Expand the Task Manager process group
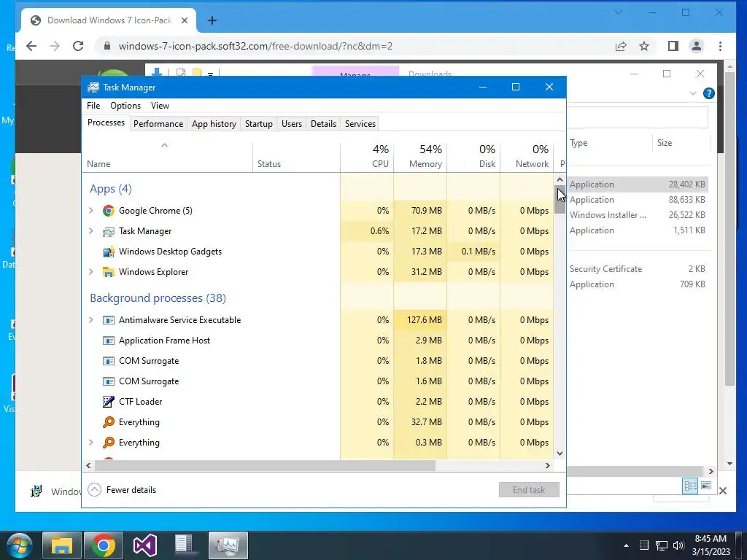This screenshot has height=560, width=747. 91,231
